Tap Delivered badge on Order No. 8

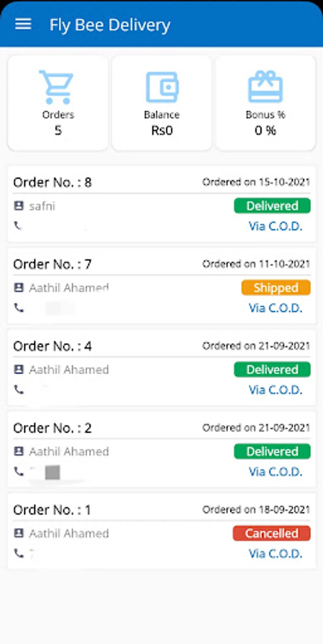(x=272, y=206)
